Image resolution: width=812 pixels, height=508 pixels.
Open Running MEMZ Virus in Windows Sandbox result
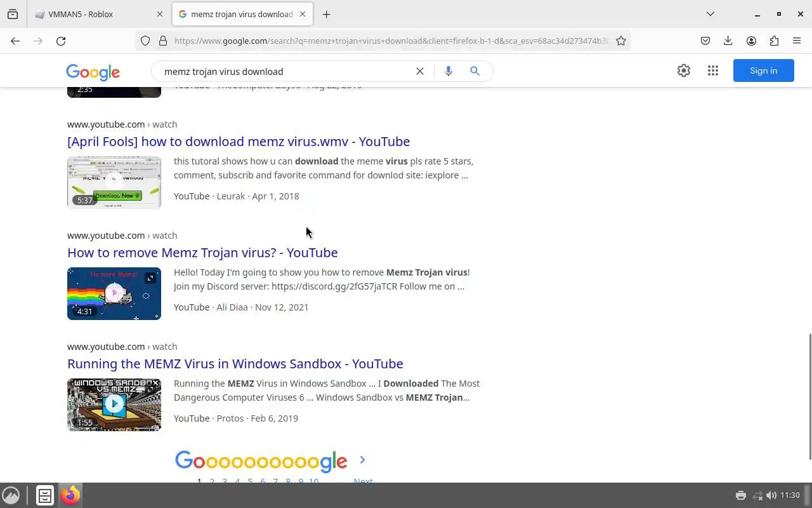click(x=235, y=363)
